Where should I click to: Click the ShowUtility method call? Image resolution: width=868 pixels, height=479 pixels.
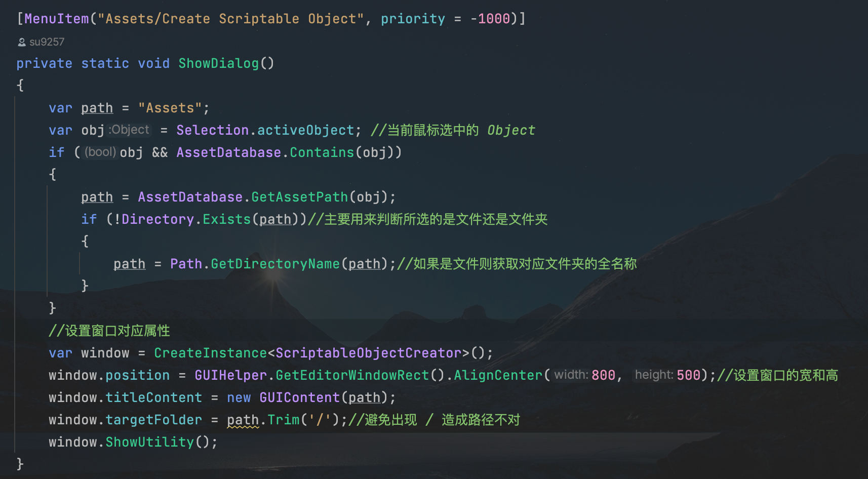pos(149,442)
